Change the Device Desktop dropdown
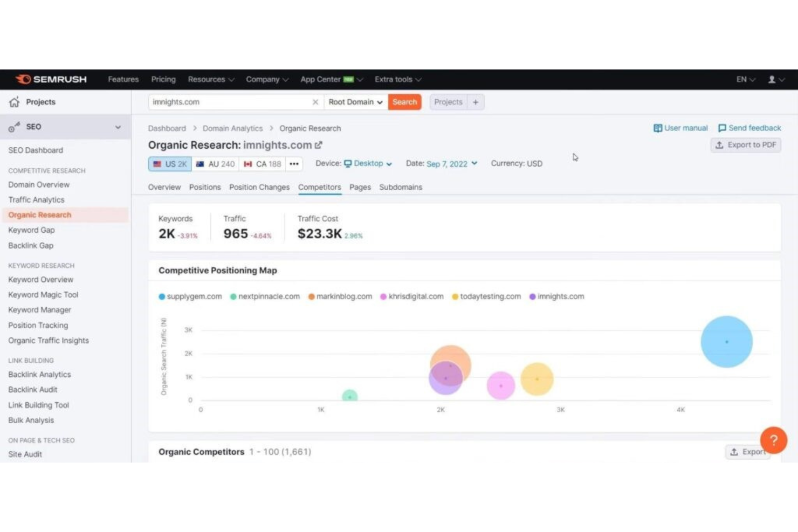Viewport: 798px width, 532px height. 368,163
